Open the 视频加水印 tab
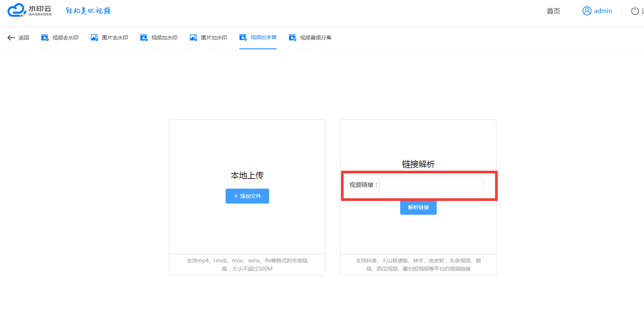This screenshot has width=644, height=312. 159,38
